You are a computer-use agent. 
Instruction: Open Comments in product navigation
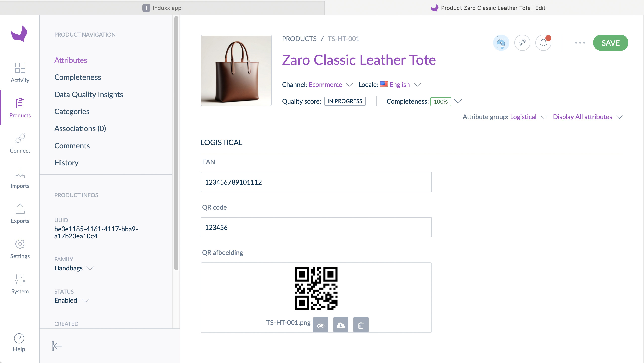coord(72,146)
